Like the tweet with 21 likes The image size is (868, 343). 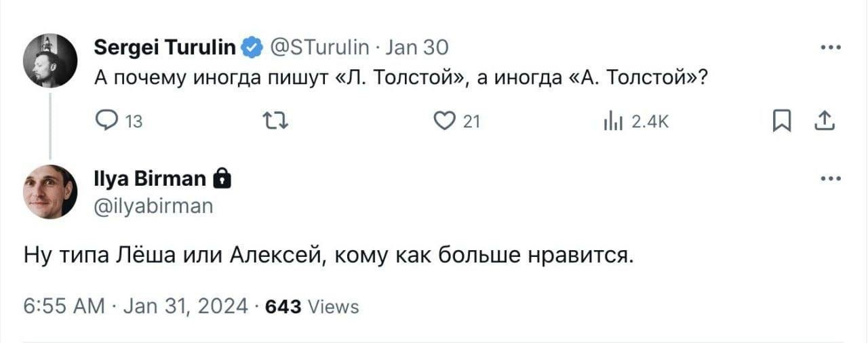(x=443, y=121)
